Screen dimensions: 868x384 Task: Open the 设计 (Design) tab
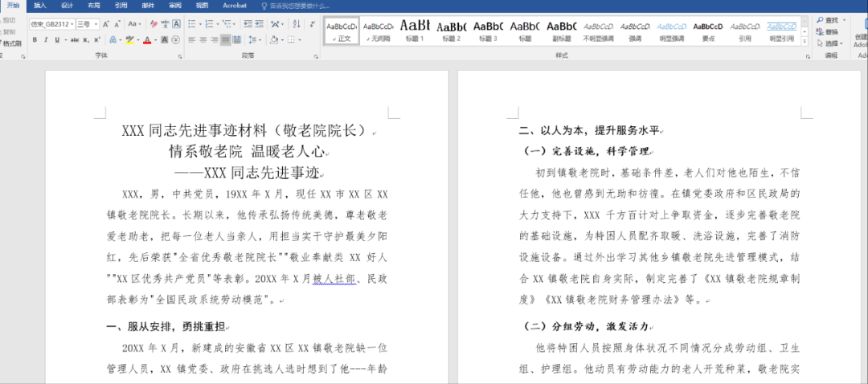coord(67,6)
